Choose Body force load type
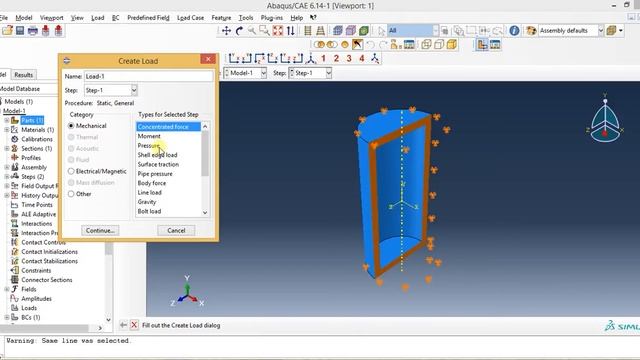The width and height of the screenshot is (640, 360). tap(152, 183)
